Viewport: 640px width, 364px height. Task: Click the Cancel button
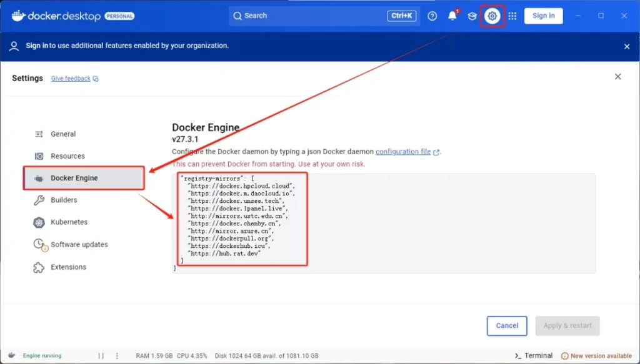507,325
